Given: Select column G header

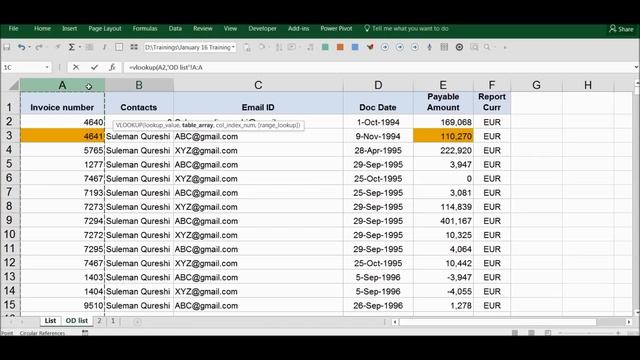Looking at the screenshot, I should [536, 85].
